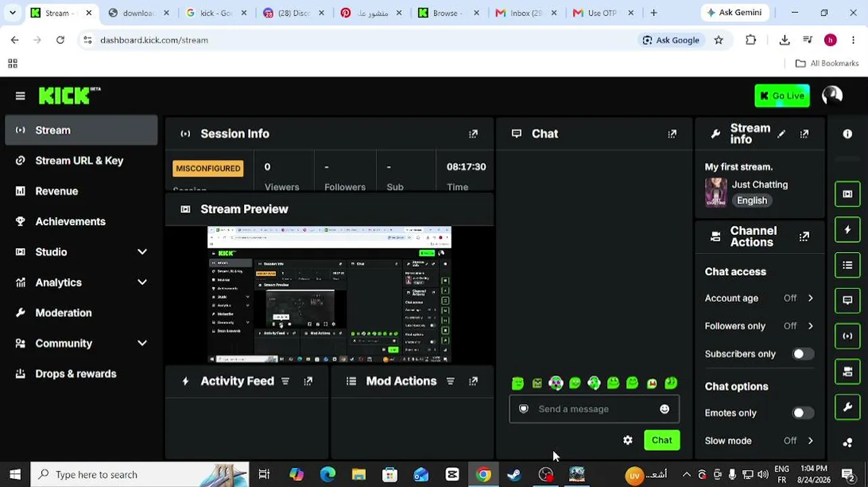Open Stream URL & Key page
The height and width of the screenshot is (487, 868).
click(x=81, y=161)
